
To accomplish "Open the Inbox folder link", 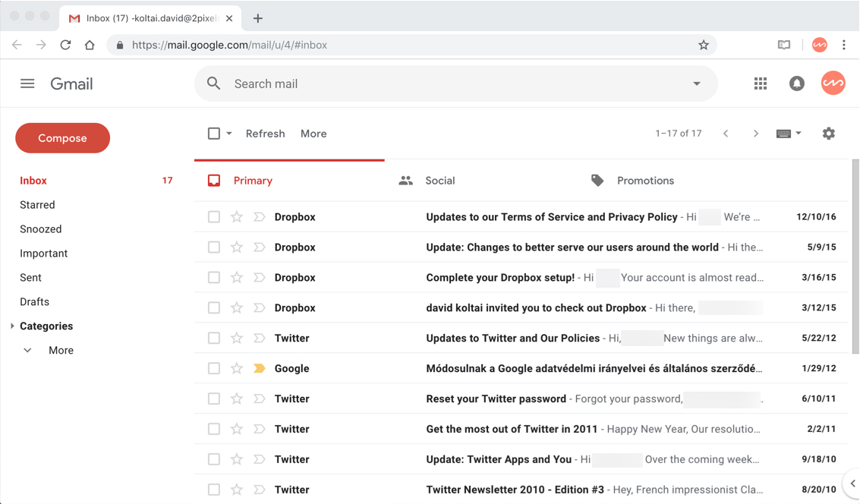I will click(x=33, y=181).
